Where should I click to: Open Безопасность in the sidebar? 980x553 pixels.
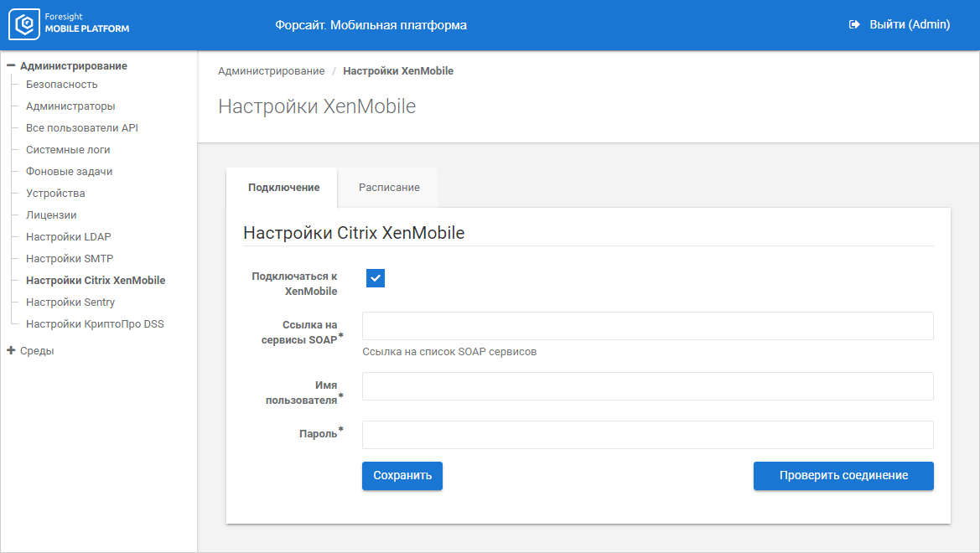[61, 85]
